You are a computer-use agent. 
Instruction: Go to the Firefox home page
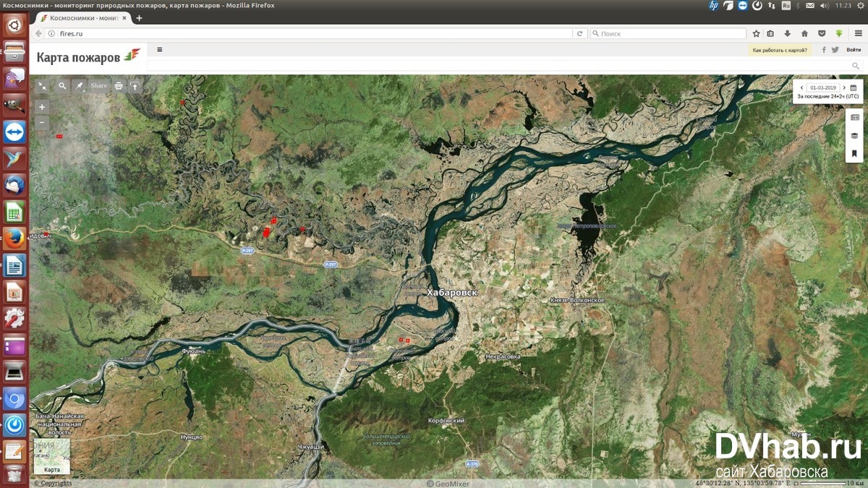click(x=804, y=33)
